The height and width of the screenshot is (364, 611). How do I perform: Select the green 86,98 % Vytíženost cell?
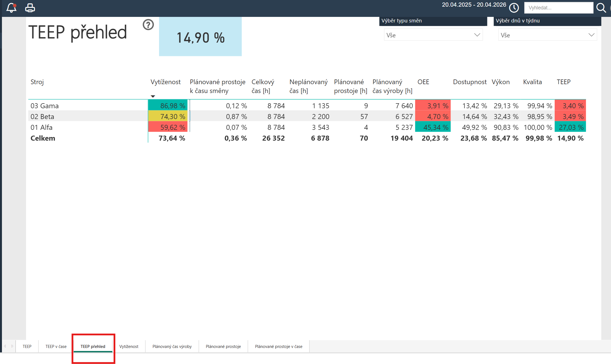[168, 105]
